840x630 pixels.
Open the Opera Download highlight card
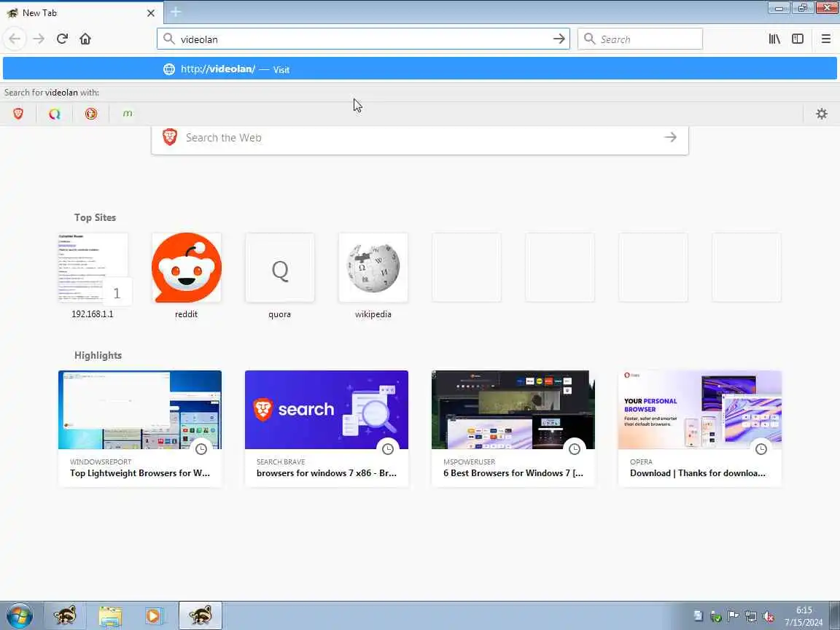tap(700, 429)
